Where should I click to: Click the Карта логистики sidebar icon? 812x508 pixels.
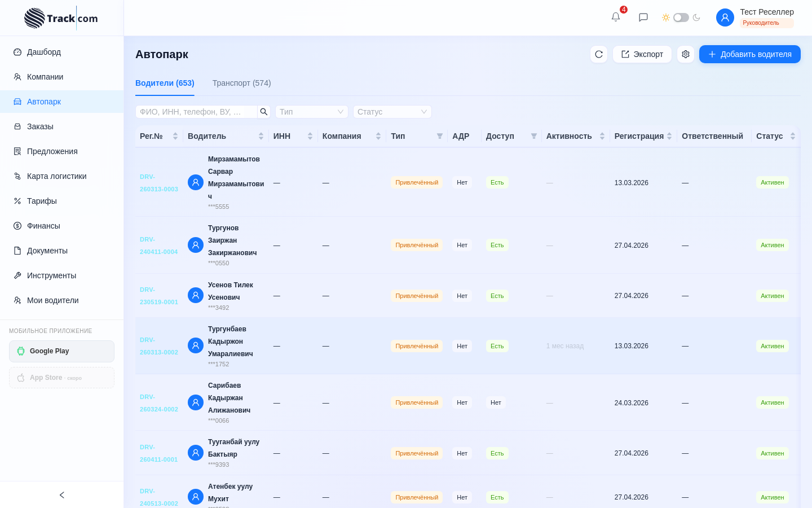point(17,176)
